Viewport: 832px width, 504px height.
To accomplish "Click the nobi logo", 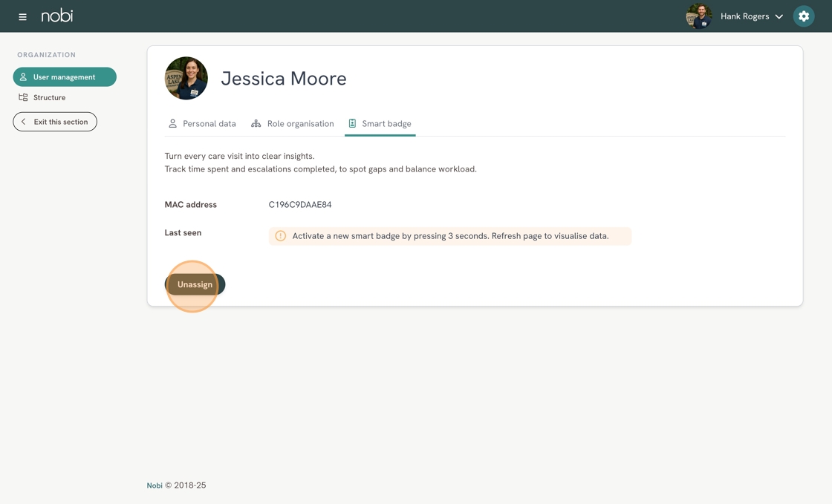I will pyautogui.click(x=57, y=16).
